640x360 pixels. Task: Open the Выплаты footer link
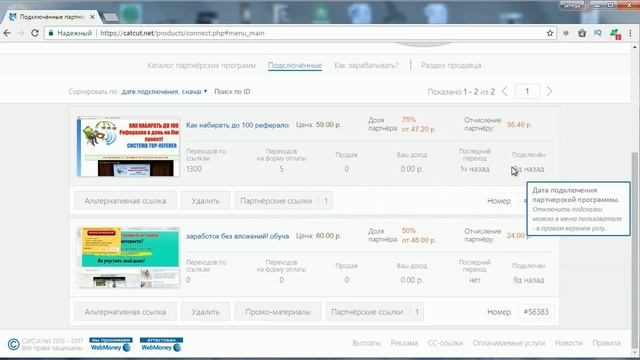point(367,343)
